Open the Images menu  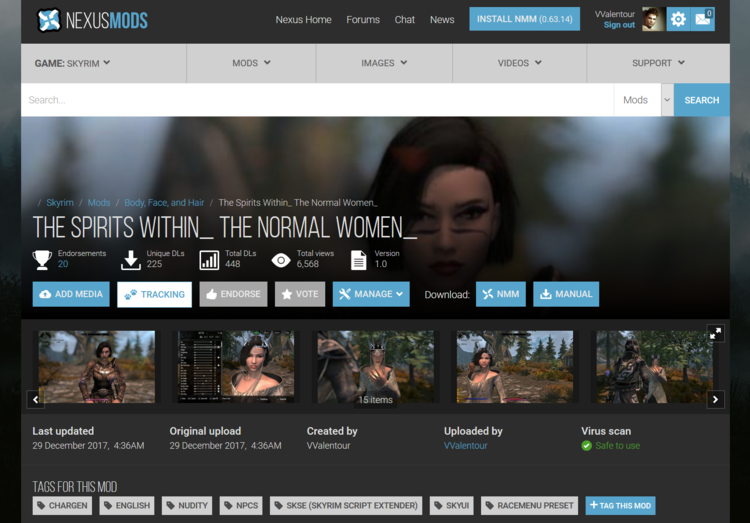384,63
